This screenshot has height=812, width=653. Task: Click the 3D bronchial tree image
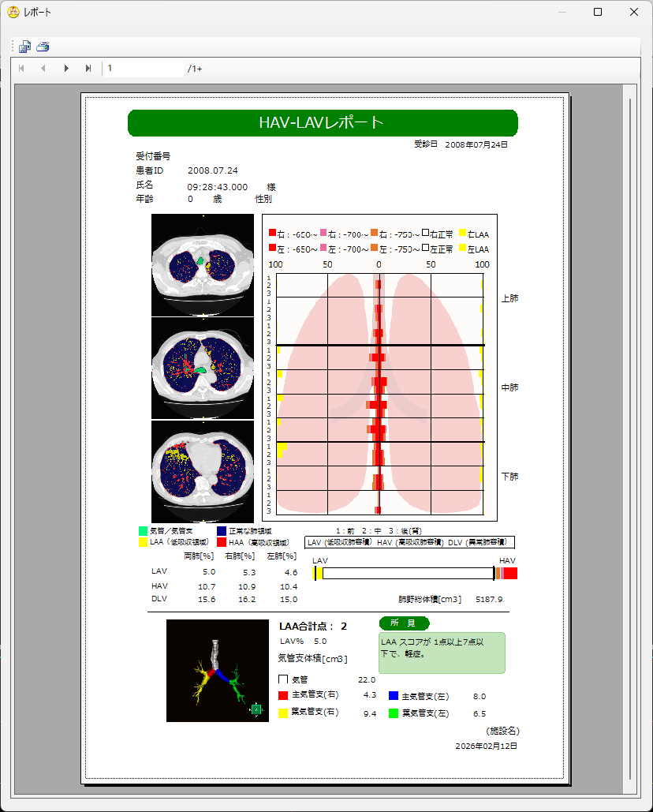[218, 671]
